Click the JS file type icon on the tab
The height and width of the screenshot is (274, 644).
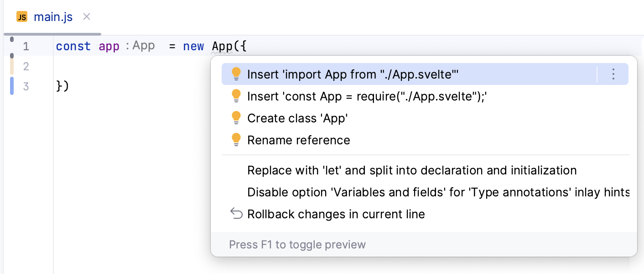[x=21, y=16]
